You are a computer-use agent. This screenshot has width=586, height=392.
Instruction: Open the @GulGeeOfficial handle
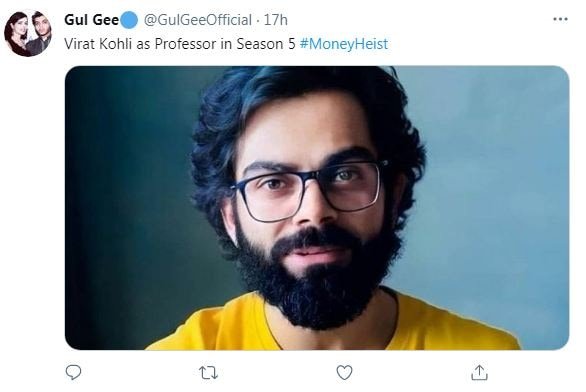(198, 20)
